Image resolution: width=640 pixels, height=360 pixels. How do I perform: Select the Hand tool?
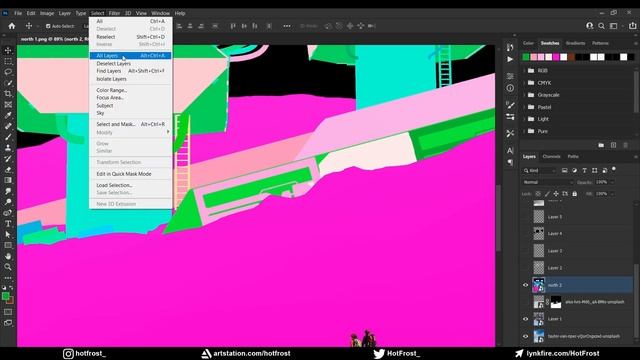tap(8, 256)
